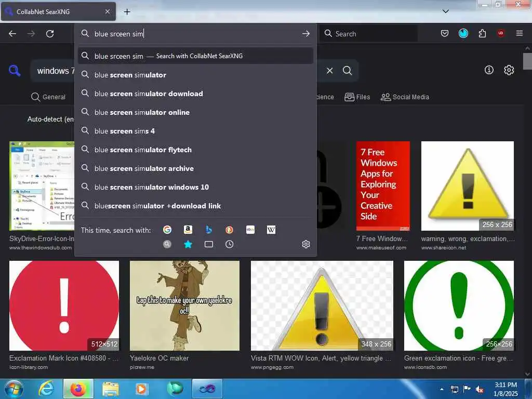Close the CollabNet SearXNG tab
Screen dimensions: 532x399
(108, 11)
